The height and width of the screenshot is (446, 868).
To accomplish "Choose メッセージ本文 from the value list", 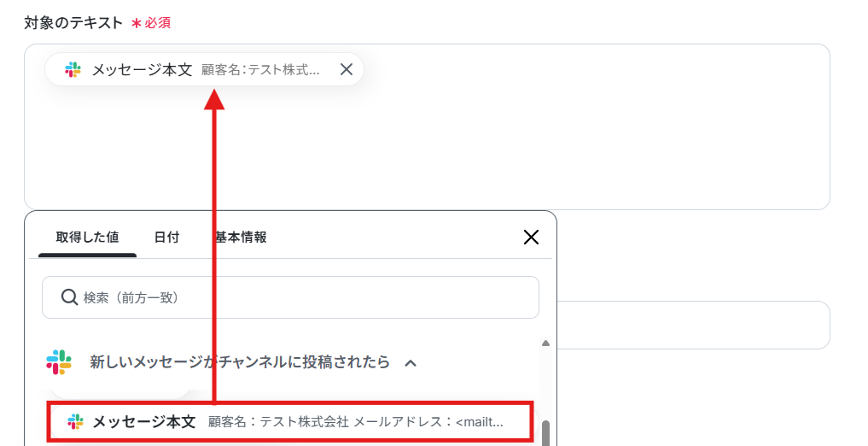I will coord(291,422).
